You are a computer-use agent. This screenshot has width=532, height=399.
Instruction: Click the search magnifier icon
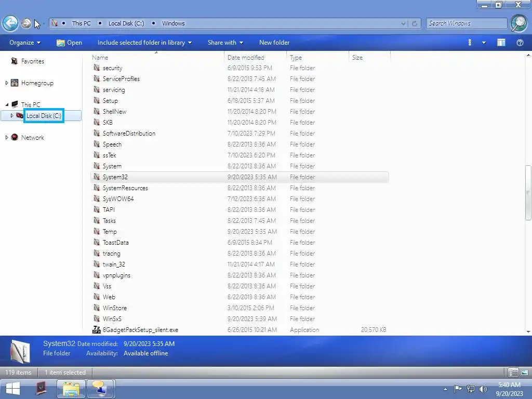click(x=519, y=23)
